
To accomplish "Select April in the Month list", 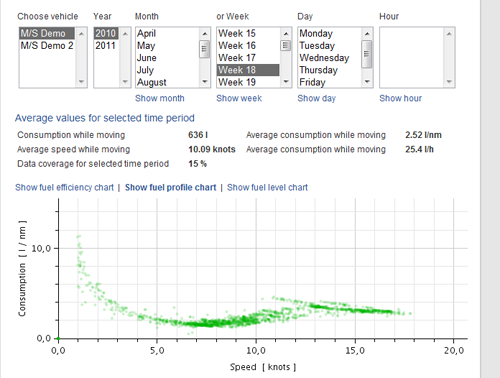I will pyautogui.click(x=167, y=33).
